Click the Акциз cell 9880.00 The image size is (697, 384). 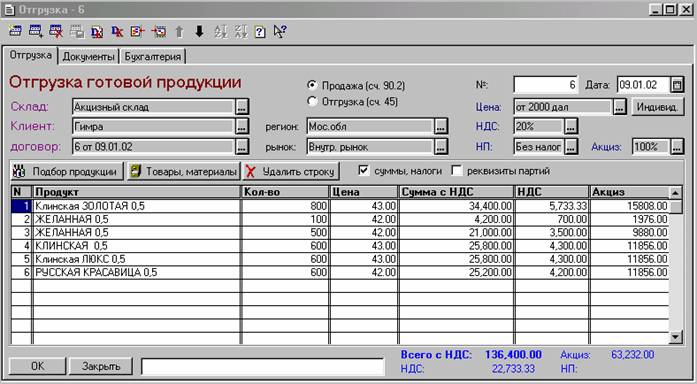click(629, 233)
